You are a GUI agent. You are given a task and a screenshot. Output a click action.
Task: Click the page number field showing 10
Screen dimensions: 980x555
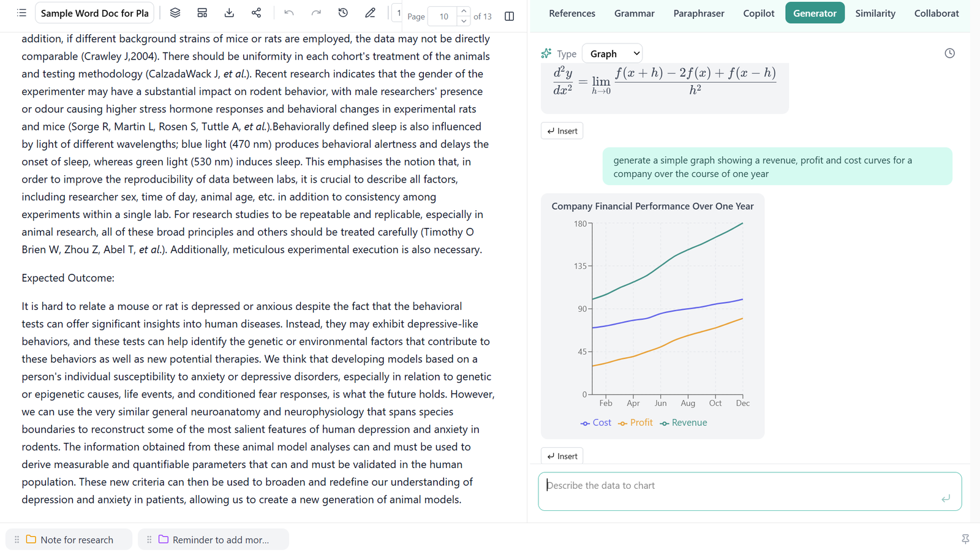pos(443,17)
